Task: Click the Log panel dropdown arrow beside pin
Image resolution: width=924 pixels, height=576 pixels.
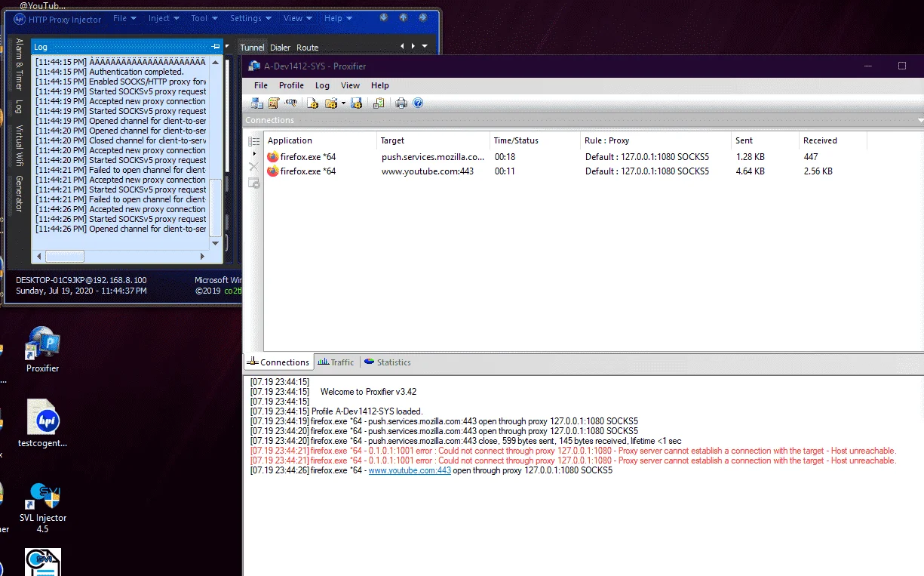Action: (x=228, y=47)
